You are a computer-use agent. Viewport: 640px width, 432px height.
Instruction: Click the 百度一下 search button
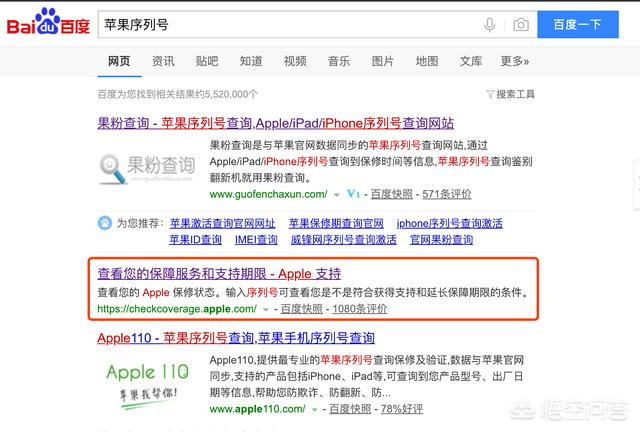[x=578, y=24]
